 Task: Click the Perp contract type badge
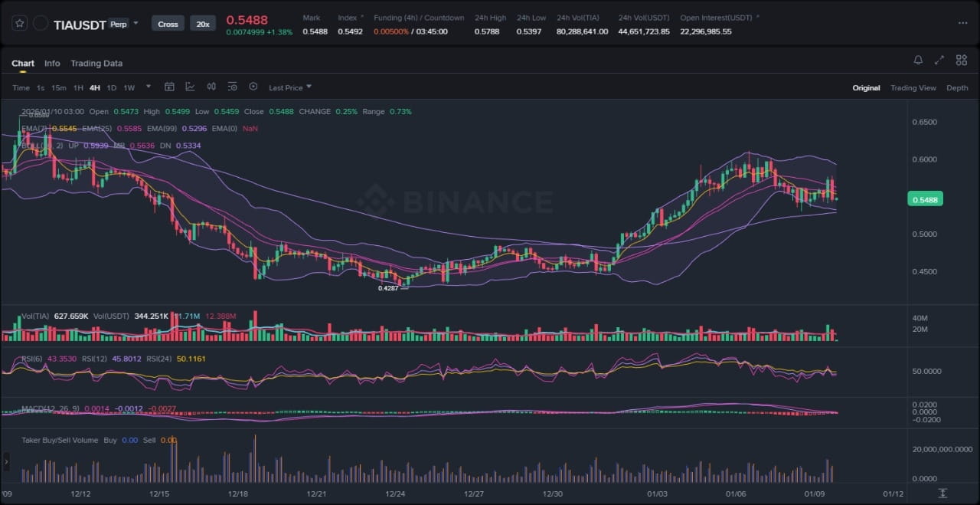pyautogui.click(x=119, y=24)
